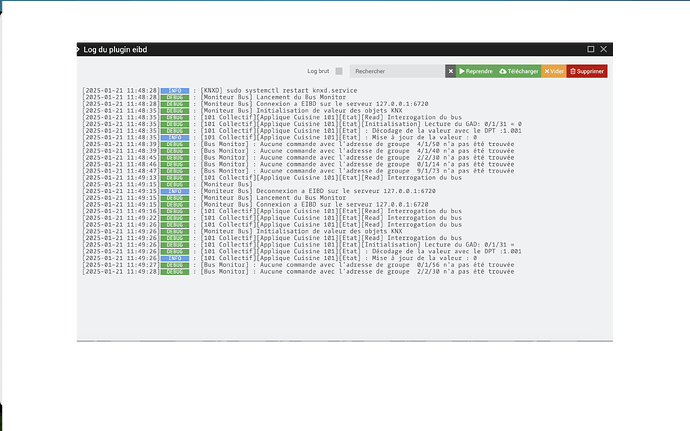Select the log line mentioning groupe 4/1/50
The image size is (690, 431).
(x=298, y=144)
